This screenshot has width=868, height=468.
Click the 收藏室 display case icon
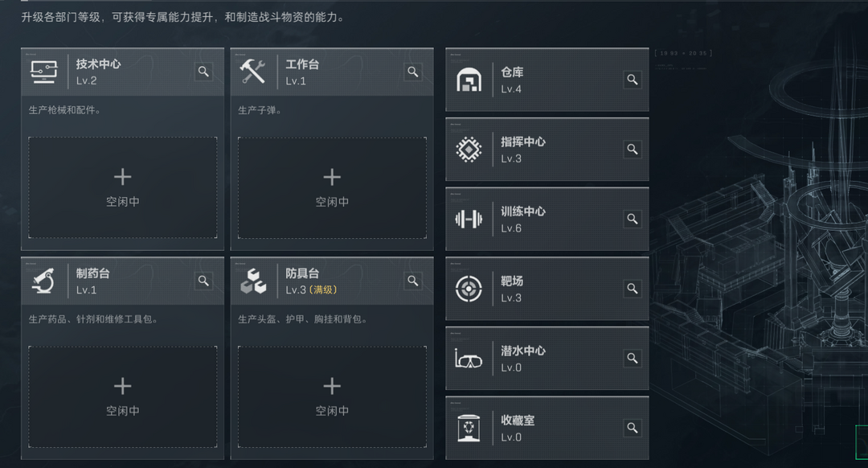point(469,428)
